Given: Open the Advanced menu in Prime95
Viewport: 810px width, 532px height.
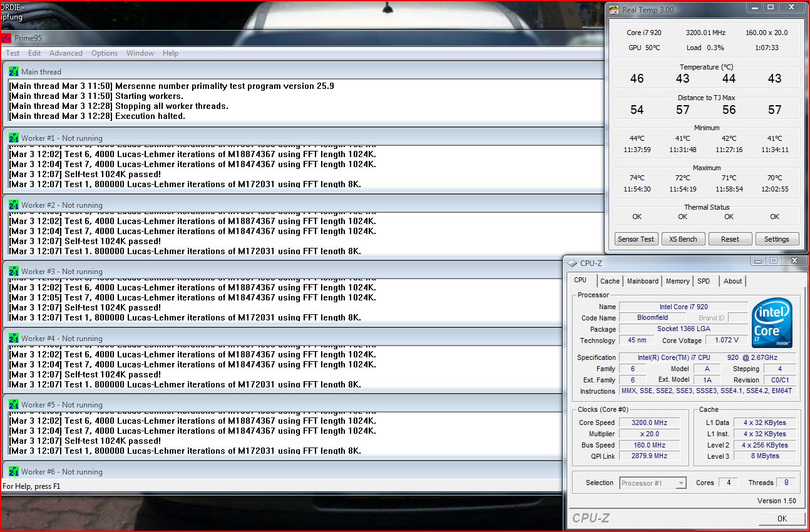Looking at the screenshot, I should 66,53.
